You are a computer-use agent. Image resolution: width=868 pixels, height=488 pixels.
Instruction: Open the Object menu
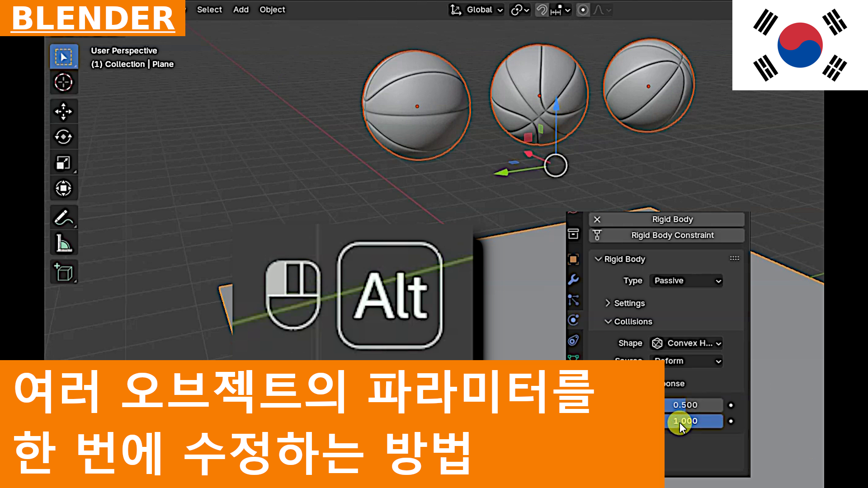(x=272, y=9)
